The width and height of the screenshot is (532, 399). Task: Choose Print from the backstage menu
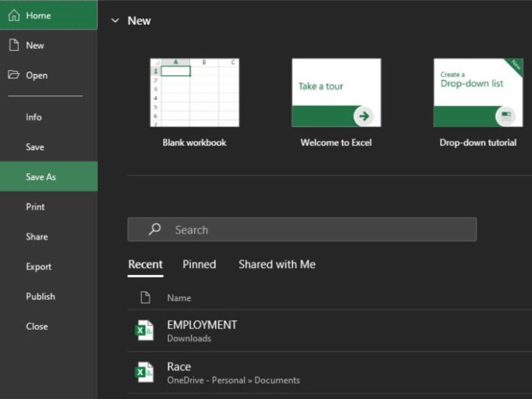(x=35, y=207)
